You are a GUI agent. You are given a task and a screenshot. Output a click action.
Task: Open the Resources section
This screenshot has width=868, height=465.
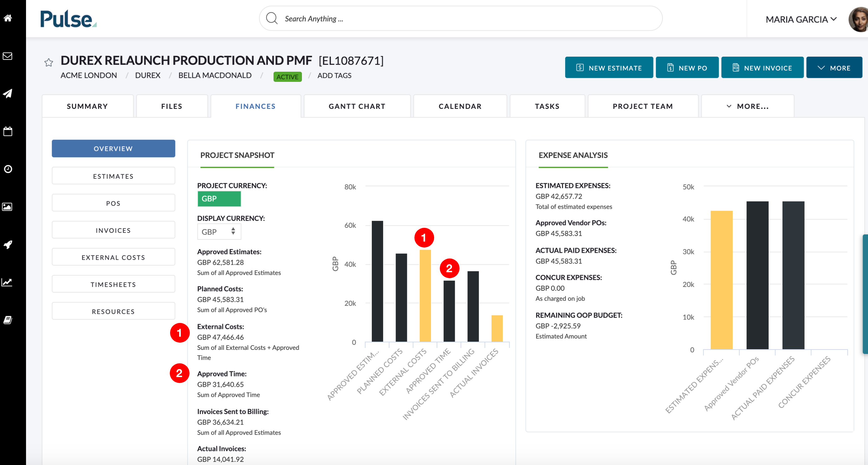point(113,311)
